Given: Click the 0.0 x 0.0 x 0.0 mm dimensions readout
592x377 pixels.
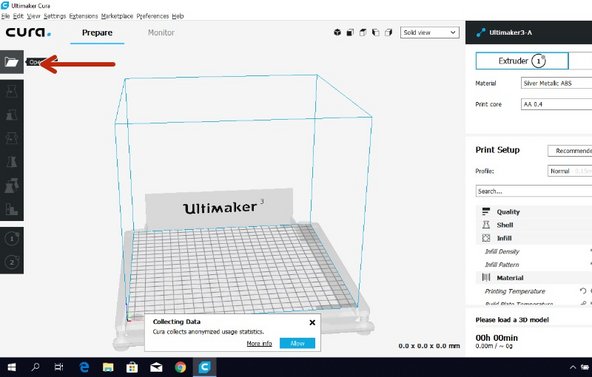Looking at the screenshot, I should pyautogui.click(x=429, y=346).
